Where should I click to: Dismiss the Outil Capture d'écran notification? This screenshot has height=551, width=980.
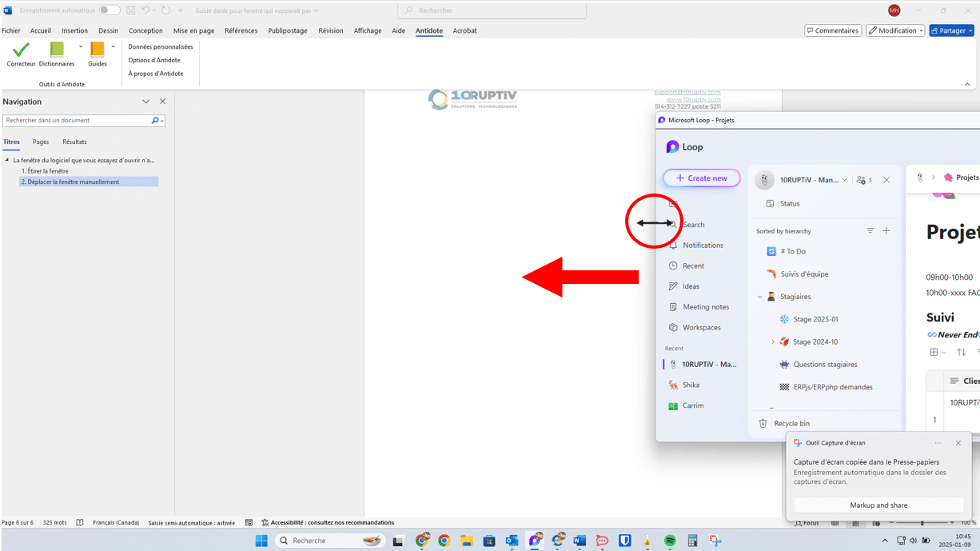(x=958, y=443)
